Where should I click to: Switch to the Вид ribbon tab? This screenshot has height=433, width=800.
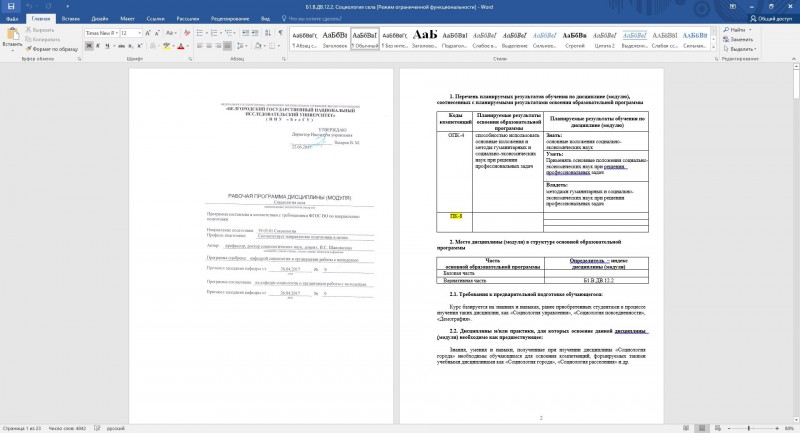pos(265,19)
